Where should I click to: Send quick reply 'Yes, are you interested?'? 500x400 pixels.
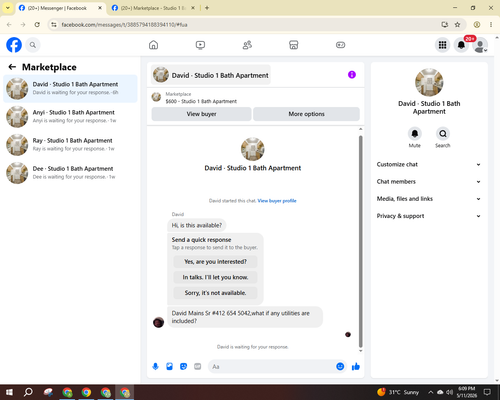(215, 262)
